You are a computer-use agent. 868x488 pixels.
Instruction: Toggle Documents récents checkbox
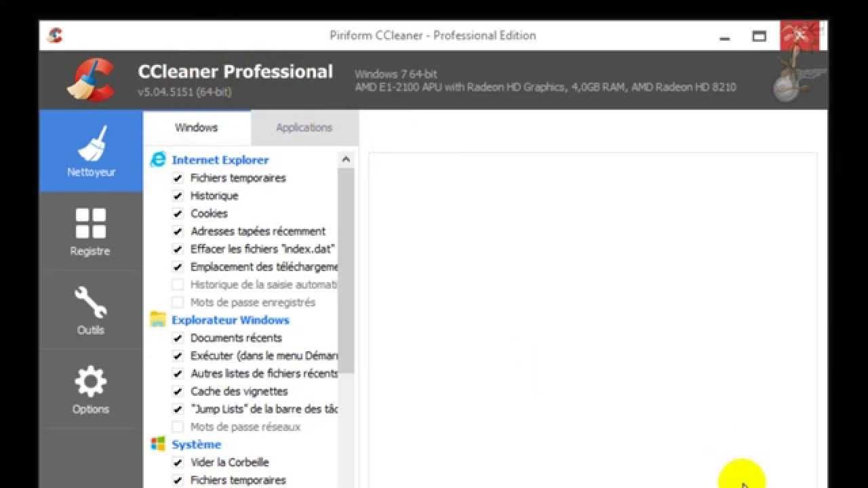[x=178, y=338]
